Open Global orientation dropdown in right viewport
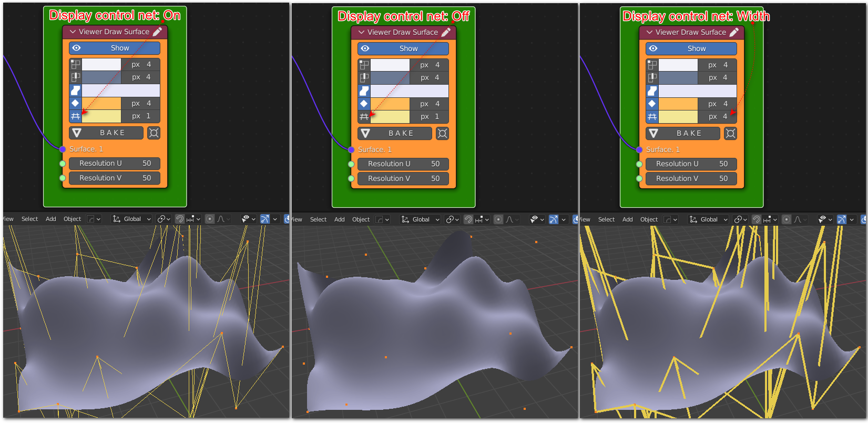The width and height of the screenshot is (868, 423). [708, 219]
